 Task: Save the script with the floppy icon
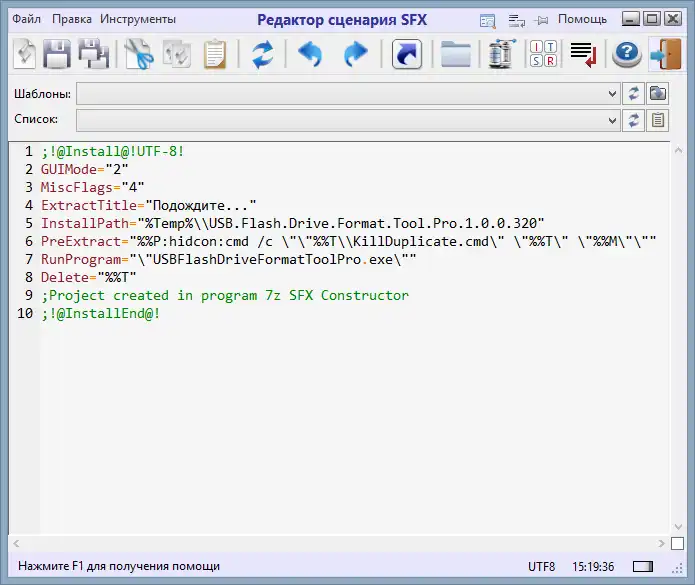(x=56, y=54)
